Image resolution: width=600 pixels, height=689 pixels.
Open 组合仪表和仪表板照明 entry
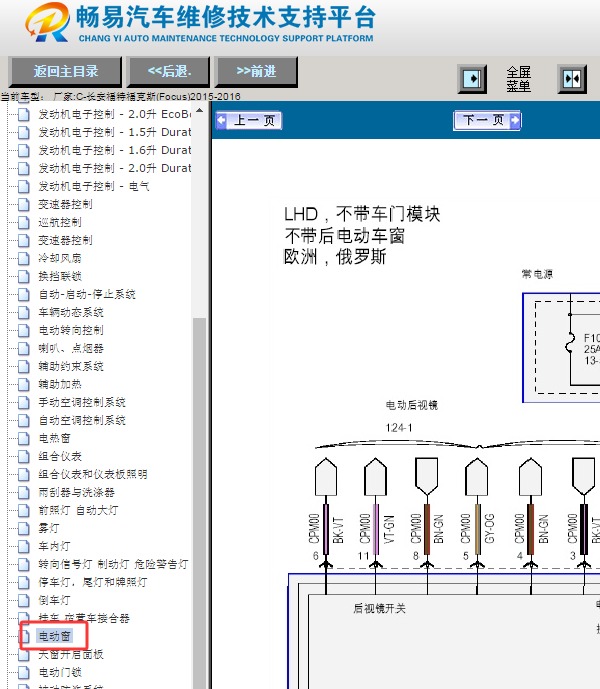pyautogui.click(x=93, y=475)
